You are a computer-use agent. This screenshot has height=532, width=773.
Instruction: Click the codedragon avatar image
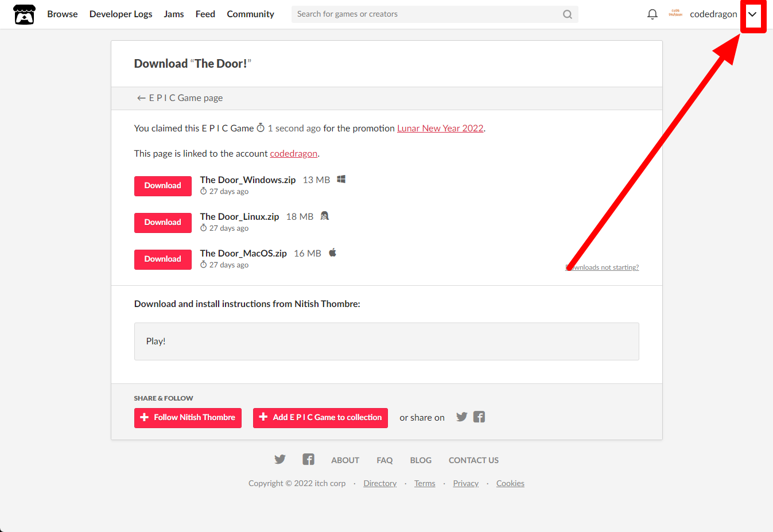pyautogui.click(x=675, y=14)
